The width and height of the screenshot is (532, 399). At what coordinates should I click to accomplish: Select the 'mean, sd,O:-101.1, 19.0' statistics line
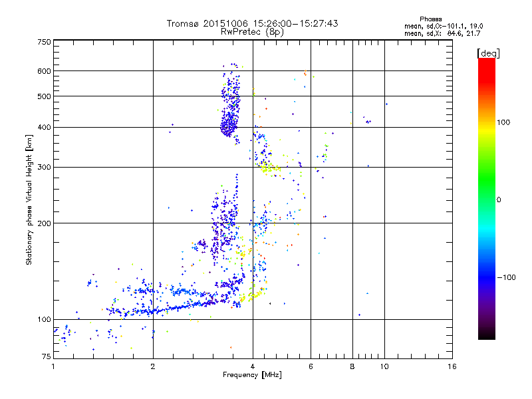pyautogui.click(x=444, y=26)
